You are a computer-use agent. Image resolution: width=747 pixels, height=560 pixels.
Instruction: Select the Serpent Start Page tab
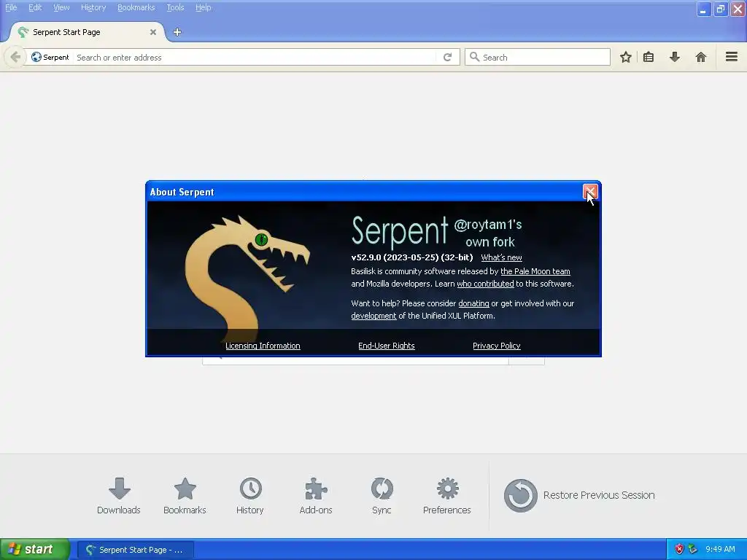88,32
